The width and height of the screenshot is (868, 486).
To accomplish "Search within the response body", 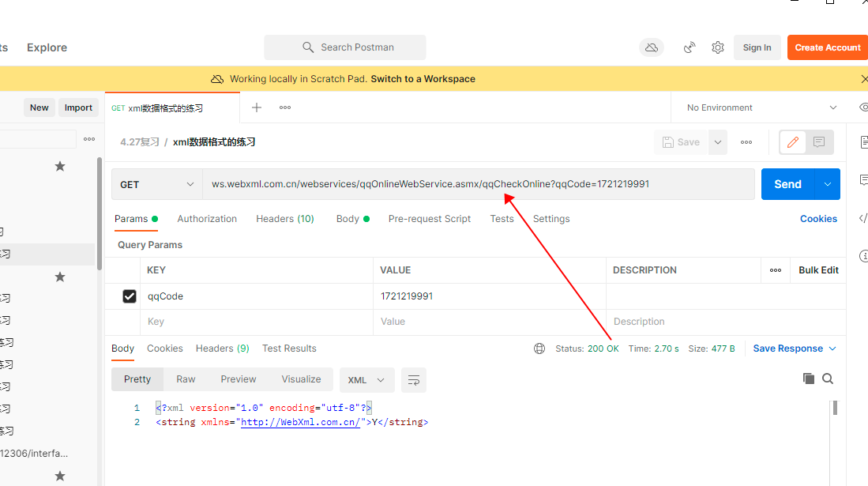I will click(828, 379).
